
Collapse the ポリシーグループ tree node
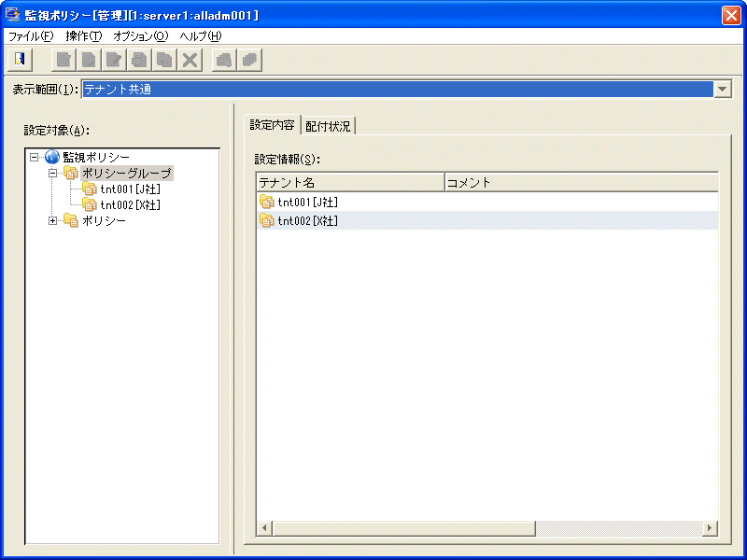(x=52, y=173)
